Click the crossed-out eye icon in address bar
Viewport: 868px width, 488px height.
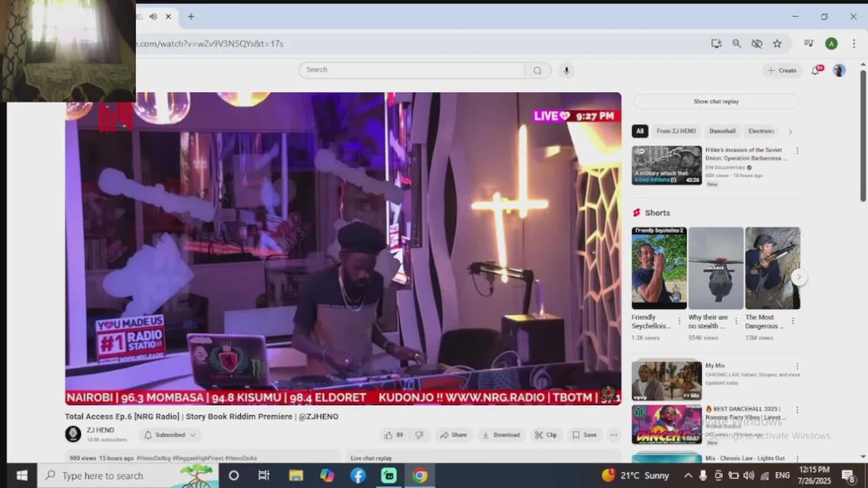pos(757,43)
